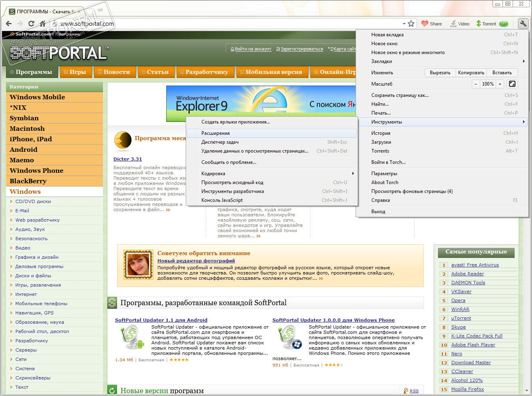Click the page scrollbar down arrow
Image resolution: width=532 pixels, height=396 pixels.
pos(526,391)
